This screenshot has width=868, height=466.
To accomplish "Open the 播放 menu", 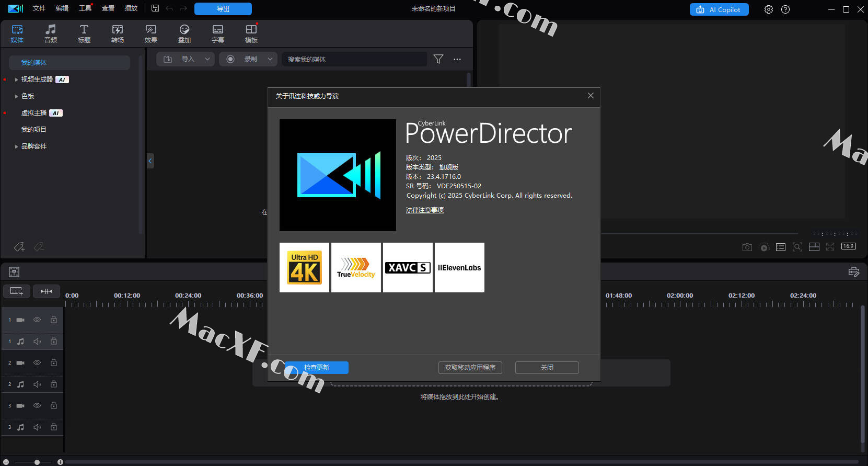I will [131, 8].
